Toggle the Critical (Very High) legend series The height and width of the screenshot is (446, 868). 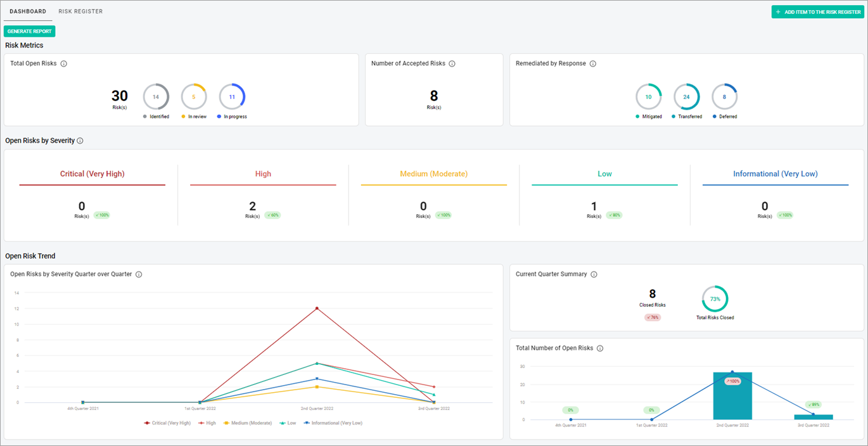167,423
